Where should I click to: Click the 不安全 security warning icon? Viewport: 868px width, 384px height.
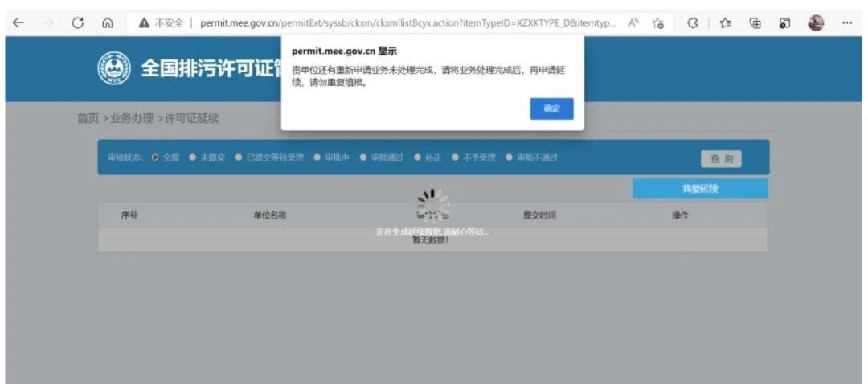[x=145, y=23]
